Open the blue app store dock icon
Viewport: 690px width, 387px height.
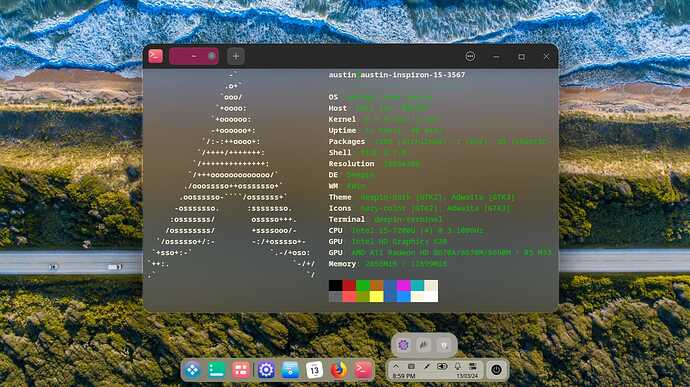pyautogui.click(x=290, y=370)
